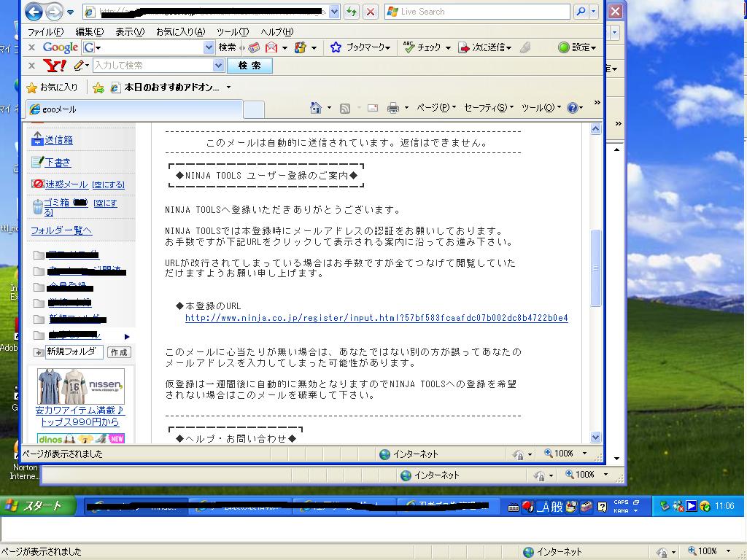Click the browser Back arrow button
The image size is (747, 560).
[x=34, y=12]
